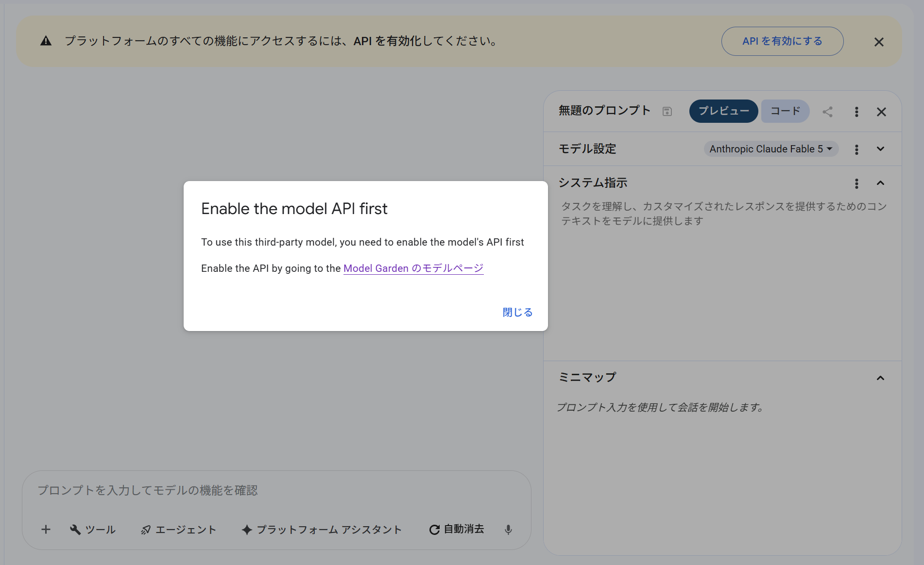Open the Anthropic Claude Fable 5 model dropdown
This screenshot has height=565, width=924.
click(771, 149)
